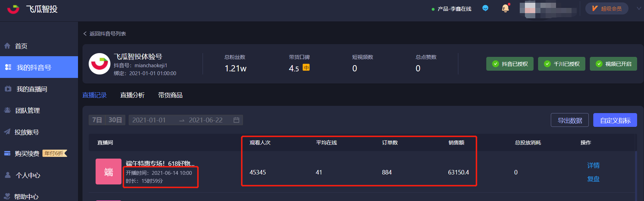This screenshot has width=644, height=201.
Task: Click the start date field 2021-01-01
Action: tap(149, 120)
